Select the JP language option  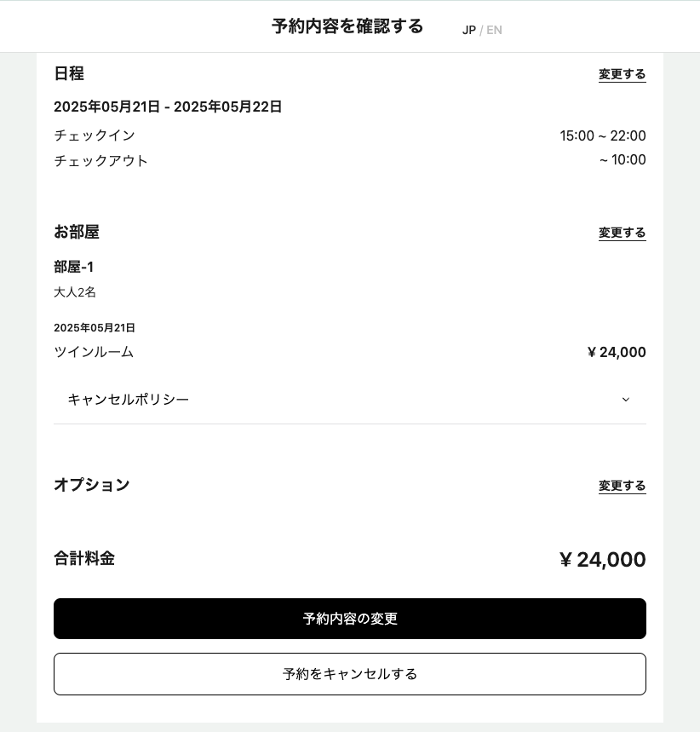click(x=468, y=31)
